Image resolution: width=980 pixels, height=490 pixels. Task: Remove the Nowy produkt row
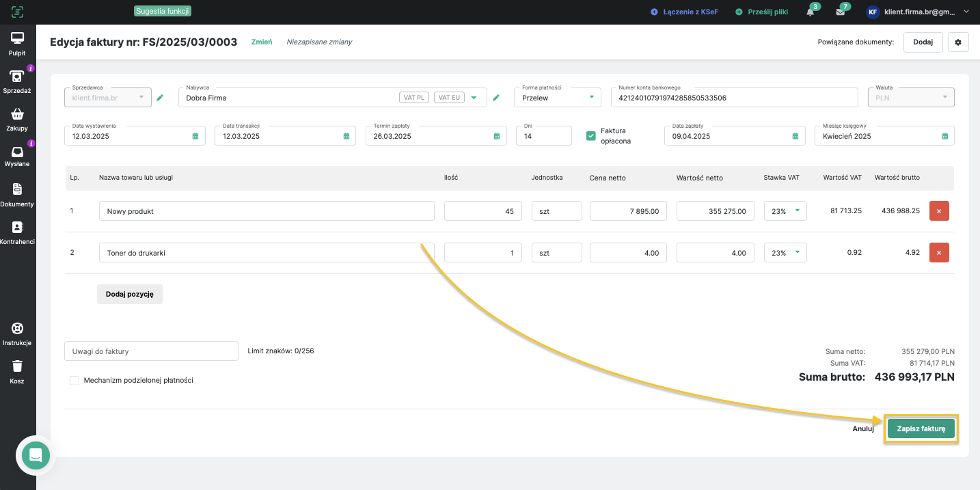939,211
